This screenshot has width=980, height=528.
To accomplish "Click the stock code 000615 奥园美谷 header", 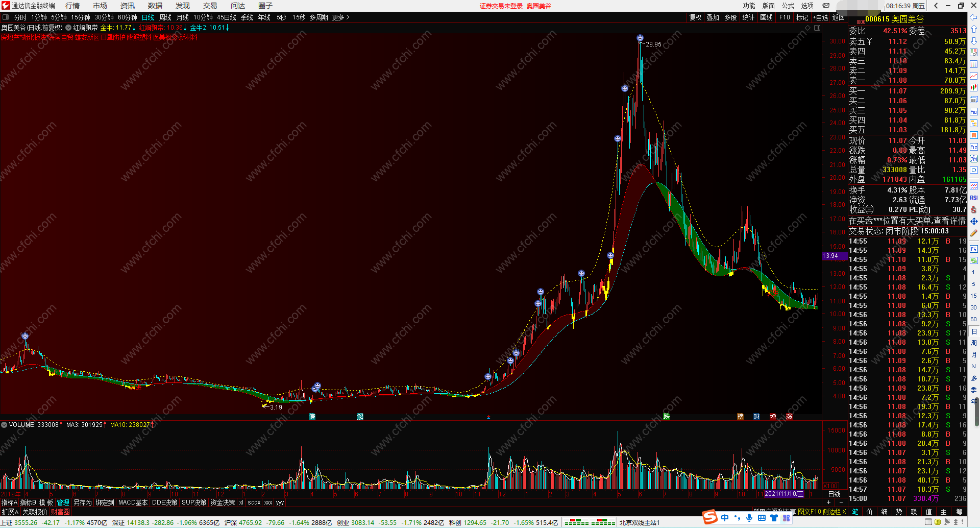I will click(x=895, y=19).
